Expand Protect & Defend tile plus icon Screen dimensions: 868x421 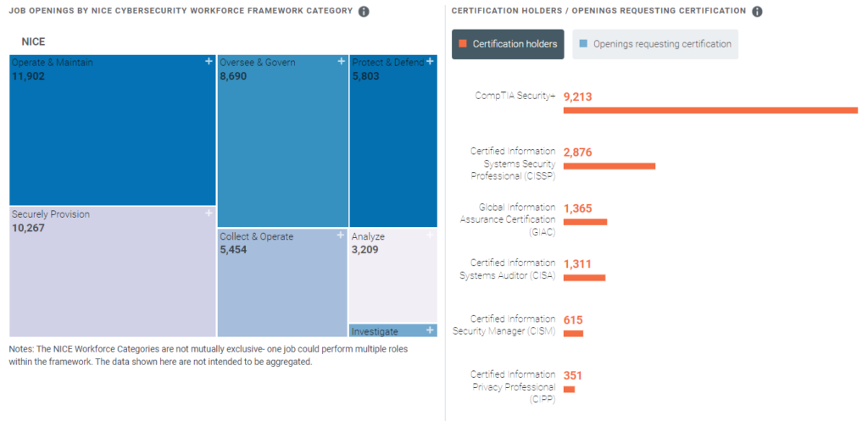[431, 62]
